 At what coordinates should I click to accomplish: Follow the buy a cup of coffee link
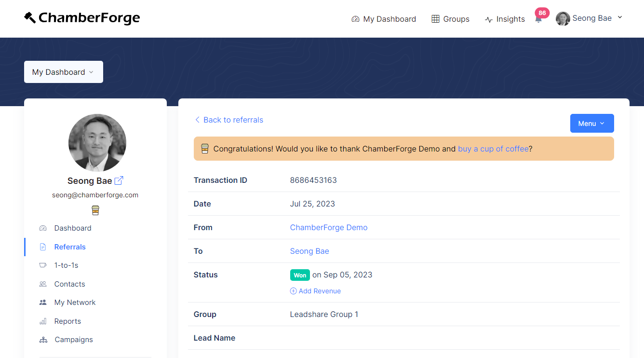[493, 149]
